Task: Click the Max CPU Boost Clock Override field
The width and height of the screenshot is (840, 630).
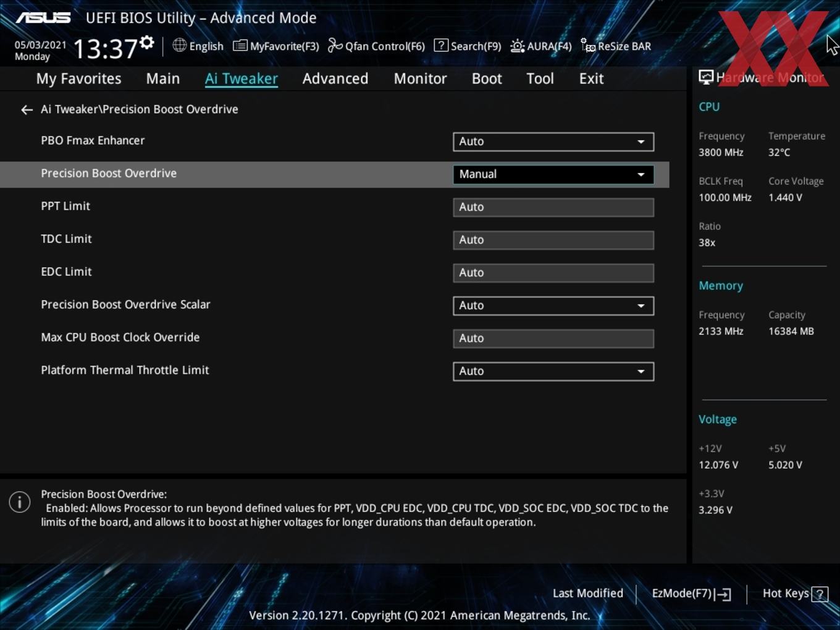Action: coord(553,338)
